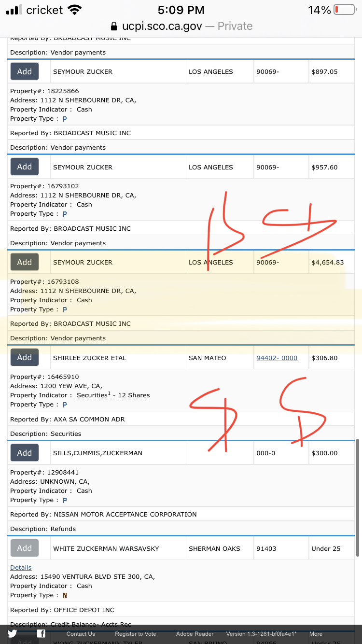This screenshot has width=362, height=644.
Task: Click property type P for property 16793108
Action: pyautogui.click(x=65, y=309)
